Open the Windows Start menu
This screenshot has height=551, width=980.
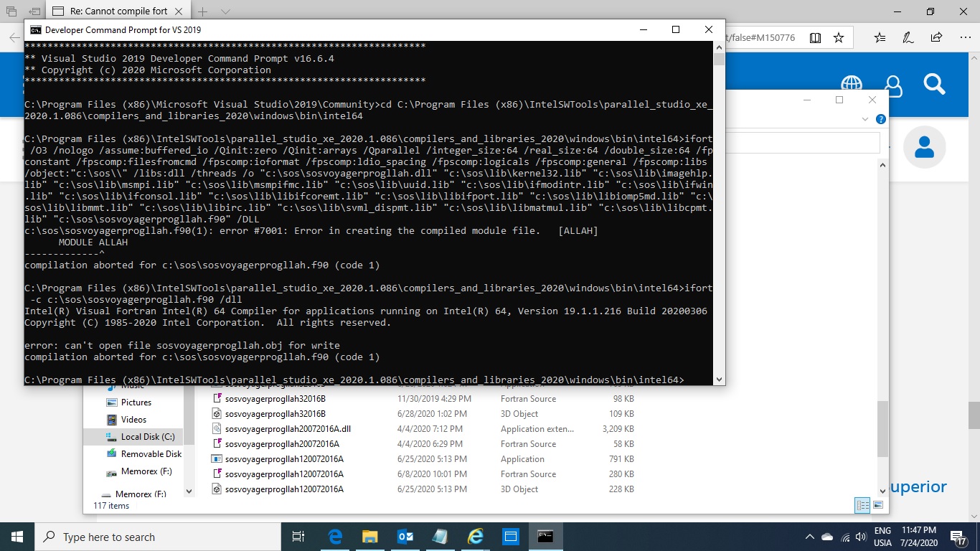coord(17,537)
